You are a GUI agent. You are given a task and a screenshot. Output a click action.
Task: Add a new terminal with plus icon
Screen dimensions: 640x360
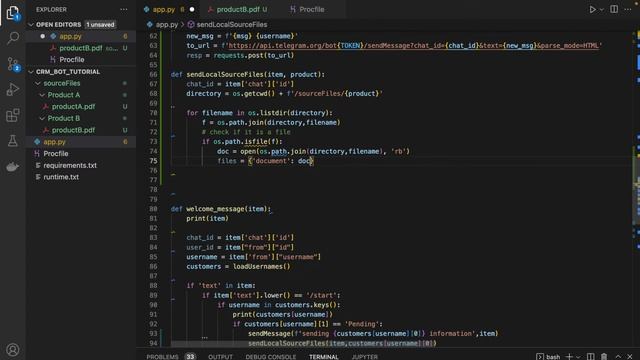tap(569, 356)
